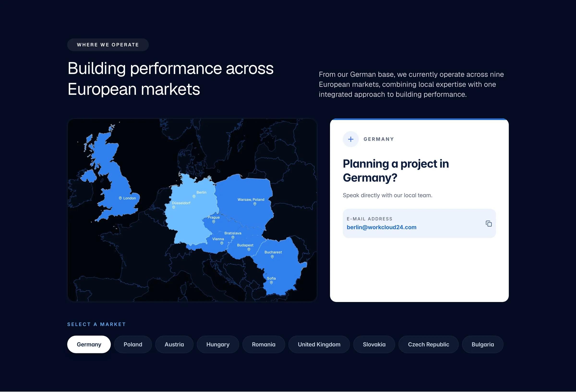Click the GERMANY card header label
The height and width of the screenshot is (392, 576).
379,139
